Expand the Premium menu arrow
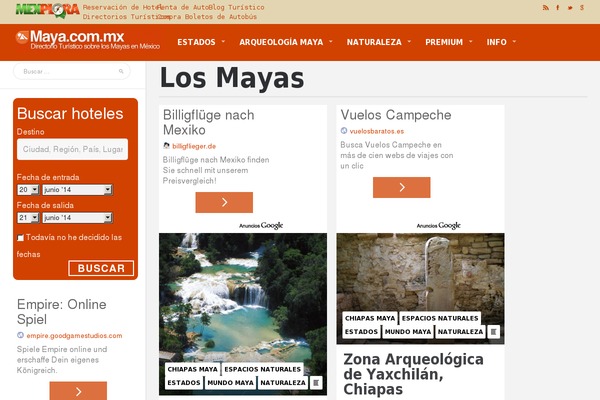600x400 pixels. pyautogui.click(x=471, y=41)
